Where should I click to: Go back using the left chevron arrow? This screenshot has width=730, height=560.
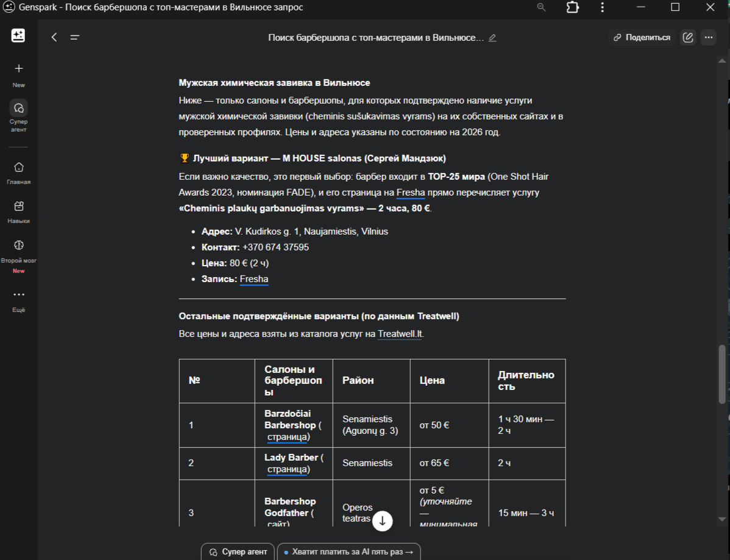click(54, 37)
